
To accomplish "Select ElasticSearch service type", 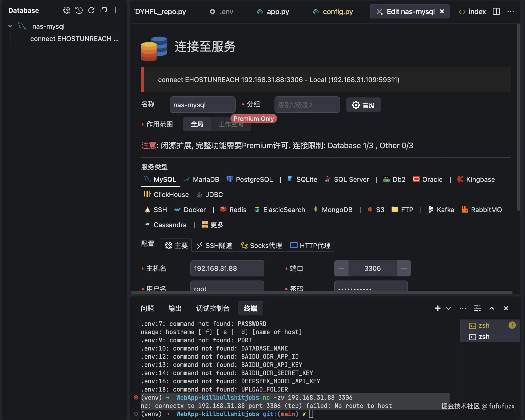I will [x=280, y=210].
